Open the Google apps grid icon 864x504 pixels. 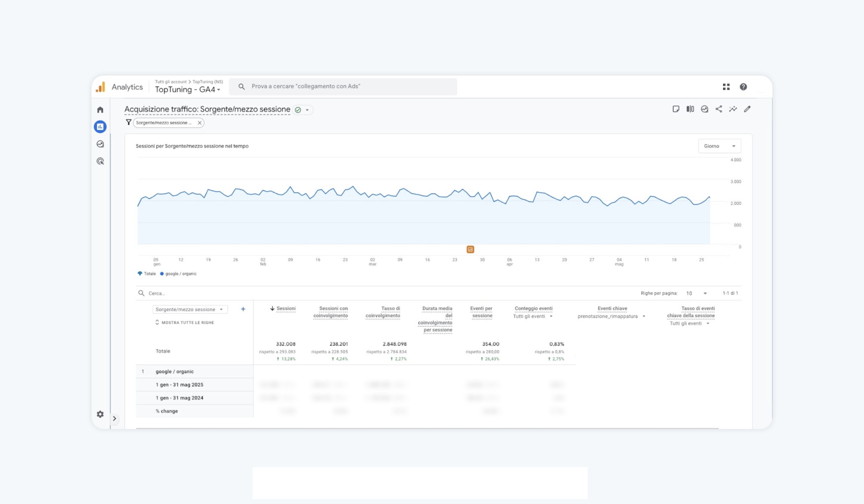(726, 87)
